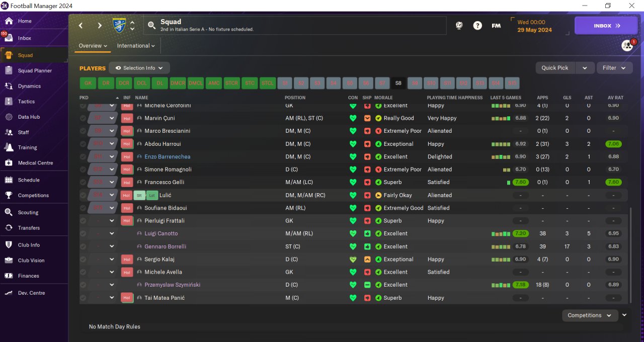Tick the checkbox beside Luigi Canotto
Image resolution: width=644 pixels, height=342 pixels.
(83, 233)
